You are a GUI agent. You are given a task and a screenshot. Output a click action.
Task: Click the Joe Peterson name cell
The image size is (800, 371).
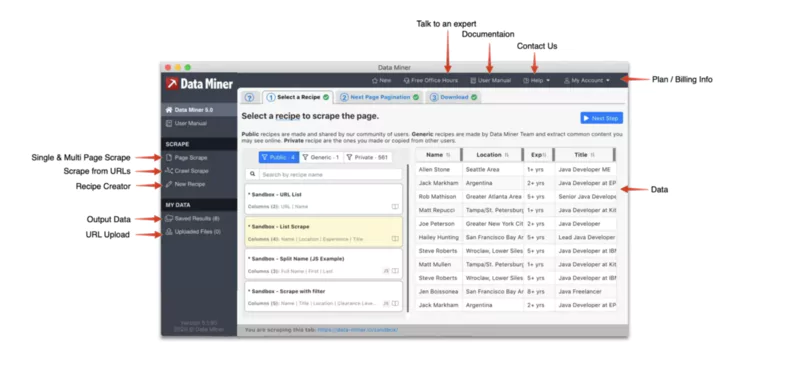click(x=439, y=224)
